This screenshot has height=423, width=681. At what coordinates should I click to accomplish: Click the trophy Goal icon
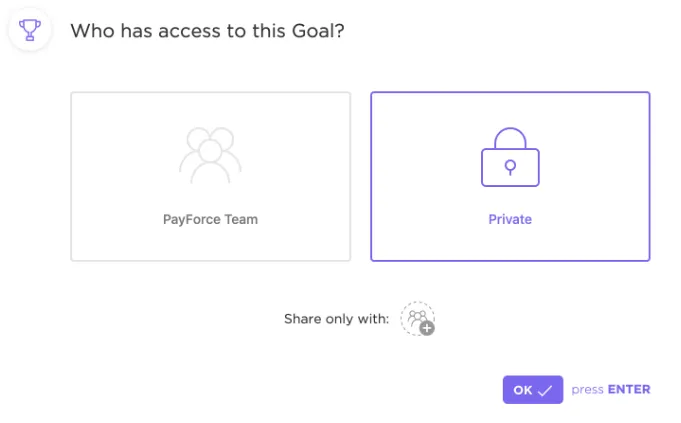(x=30, y=30)
